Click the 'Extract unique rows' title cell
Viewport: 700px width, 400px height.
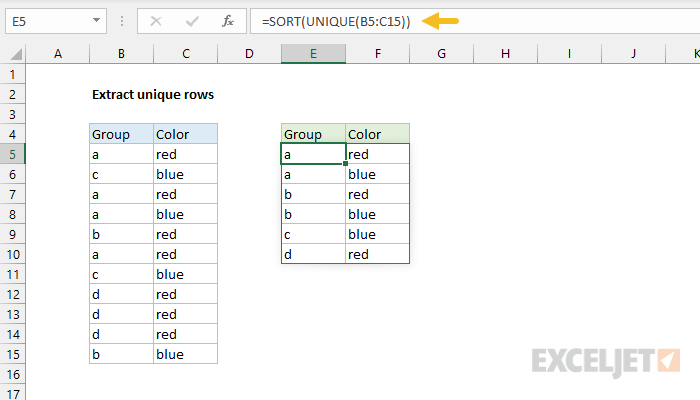153,95
